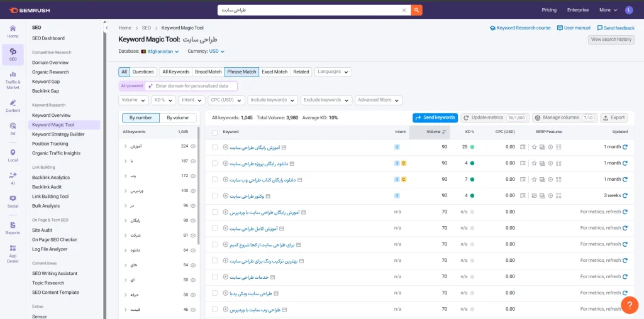Image resolution: width=644 pixels, height=319 pixels.
Task: Click the orange search magnifier button
Action: [x=416, y=10]
